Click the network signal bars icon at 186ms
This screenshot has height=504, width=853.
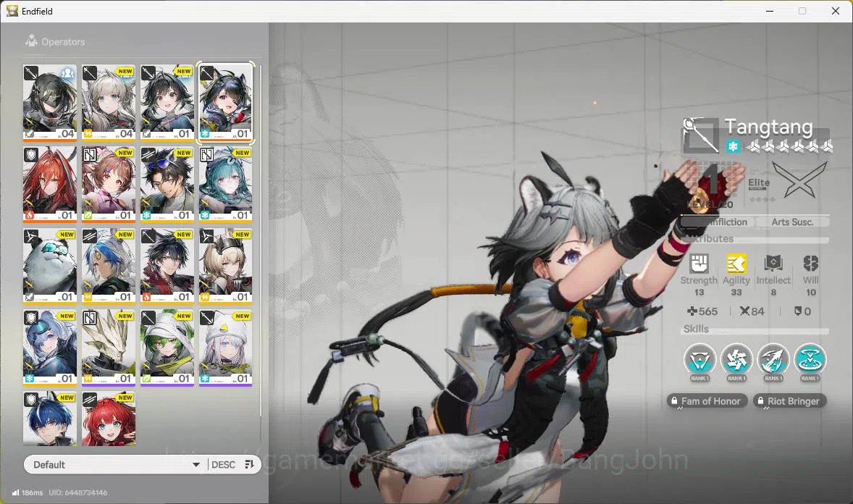[15, 492]
